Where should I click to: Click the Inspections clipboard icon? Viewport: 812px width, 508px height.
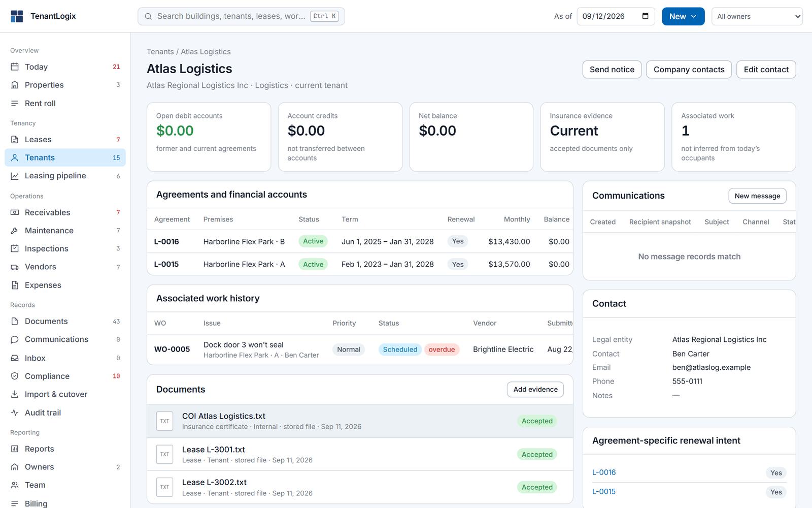click(x=15, y=248)
